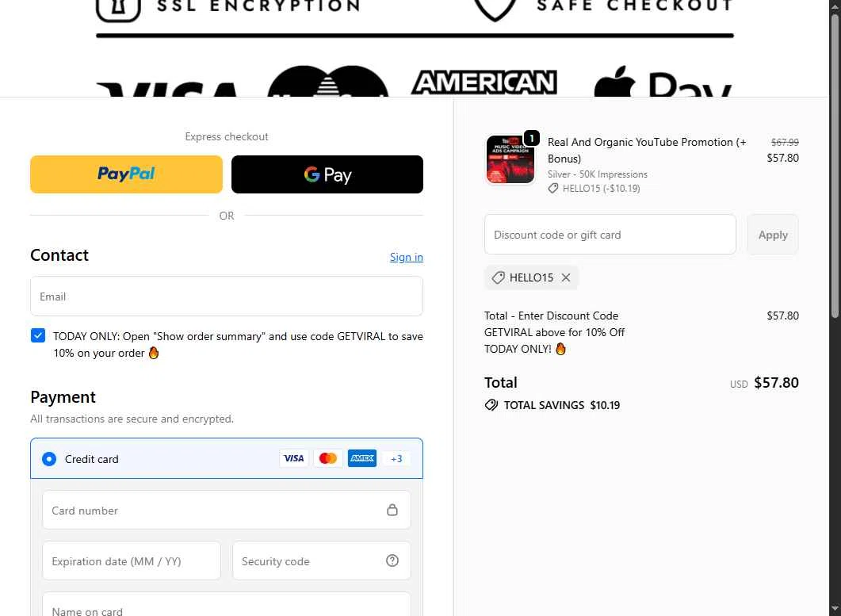This screenshot has width=841, height=616.
Task: Click the page vertical scrollbar
Action: click(835, 166)
